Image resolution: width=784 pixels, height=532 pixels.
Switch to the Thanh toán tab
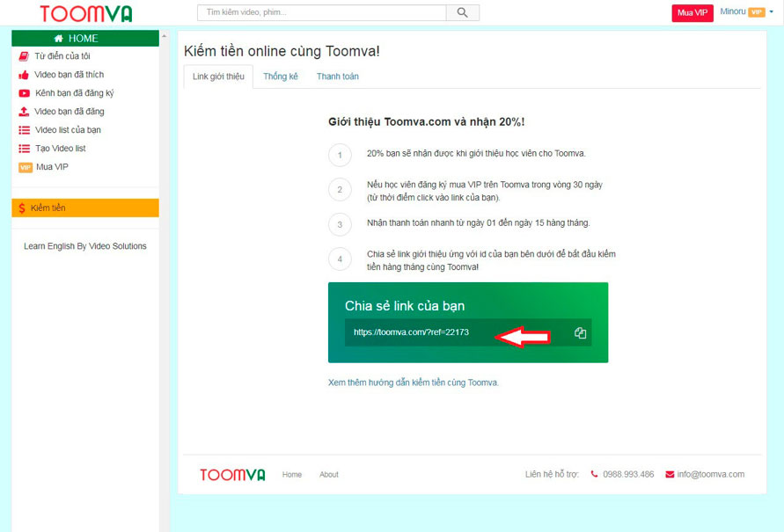coord(338,77)
